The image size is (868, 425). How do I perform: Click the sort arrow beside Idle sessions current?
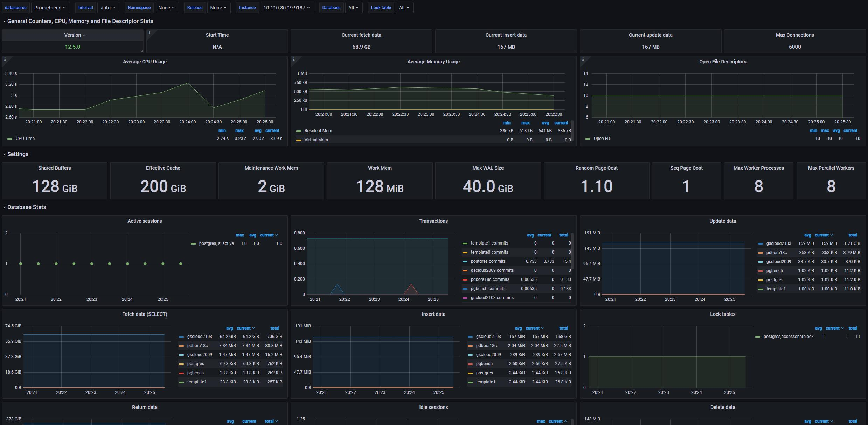click(565, 421)
